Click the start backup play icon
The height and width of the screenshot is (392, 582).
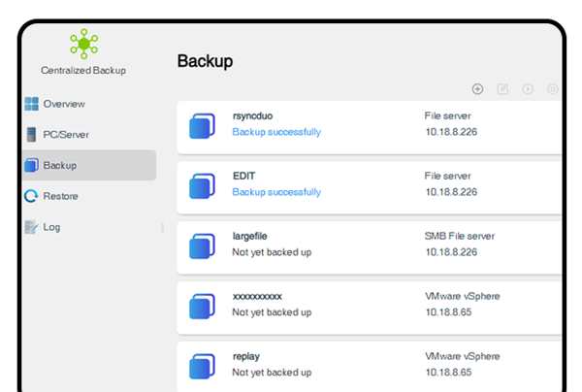point(528,89)
